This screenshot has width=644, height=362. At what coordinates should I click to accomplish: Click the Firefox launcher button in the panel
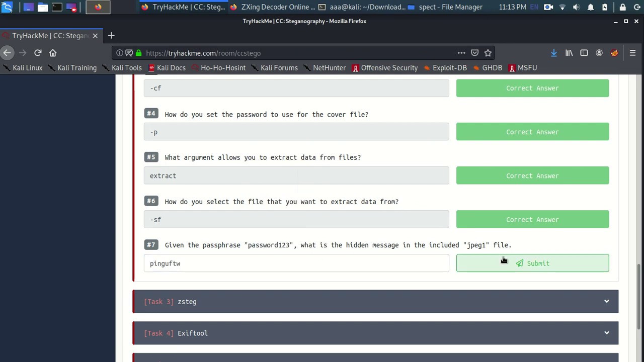click(x=98, y=7)
